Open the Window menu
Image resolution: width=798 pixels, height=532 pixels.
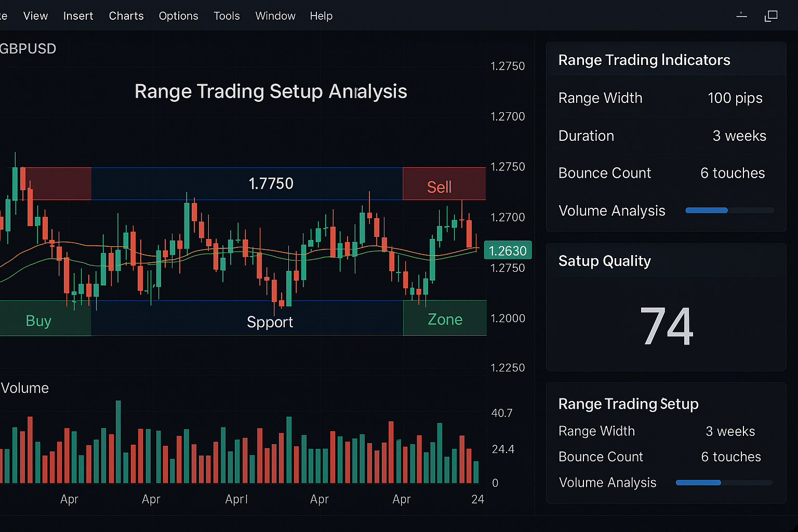click(275, 16)
